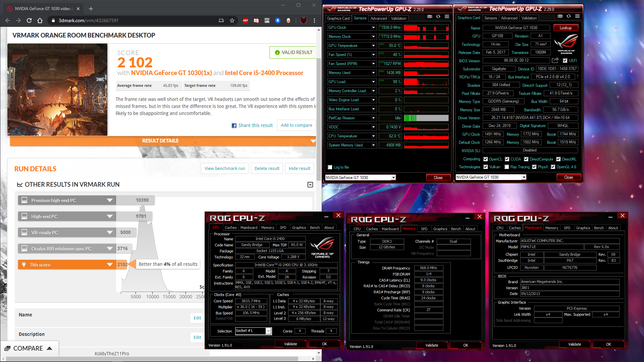Open the GPU Clock sensor dropdown
This screenshot has width=644, height=362.
click(373, 27)
